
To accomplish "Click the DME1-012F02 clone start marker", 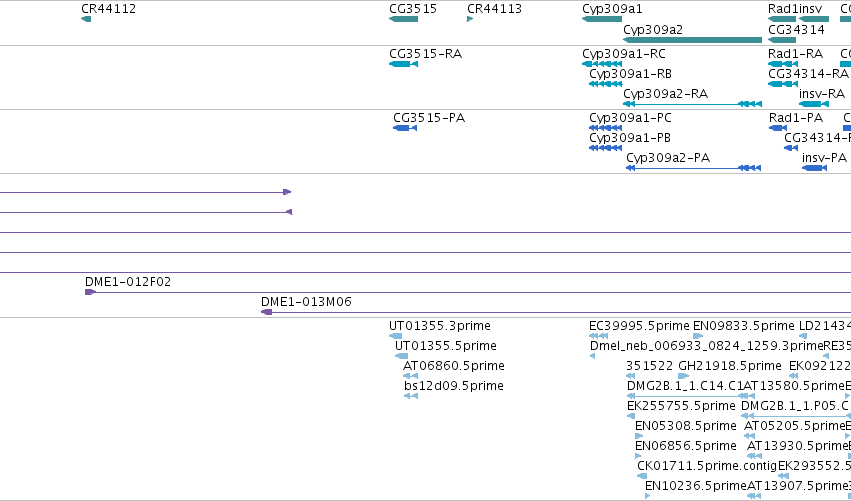I will [x=91, y=292].
